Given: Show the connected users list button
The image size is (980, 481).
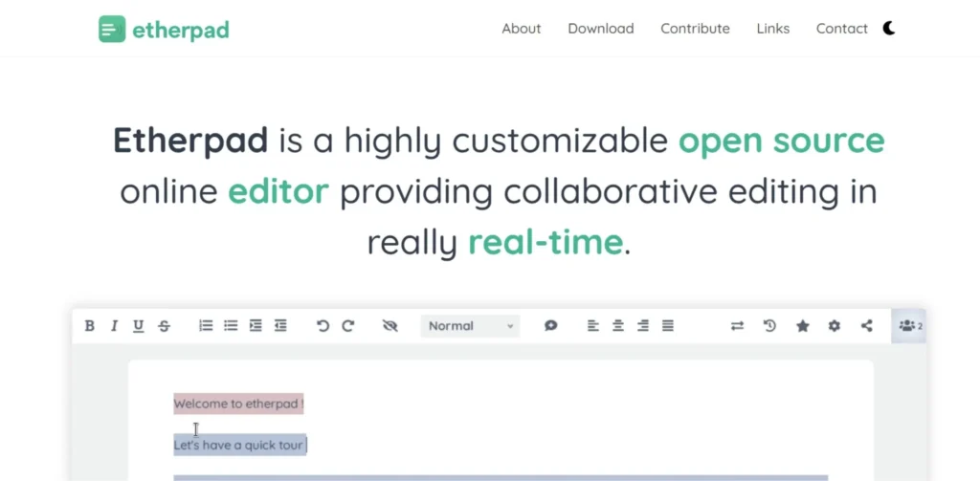Looking at the screenshot, I should point(909,325).
